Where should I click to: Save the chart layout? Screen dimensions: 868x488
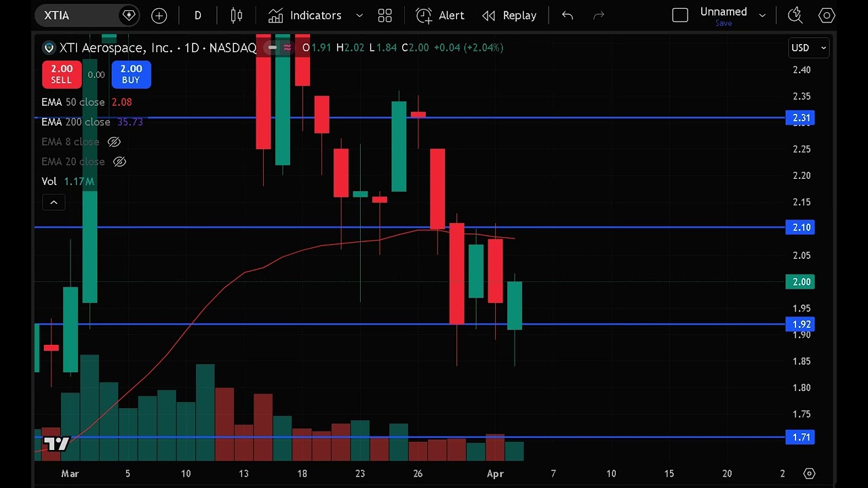(x=724, y=24)
